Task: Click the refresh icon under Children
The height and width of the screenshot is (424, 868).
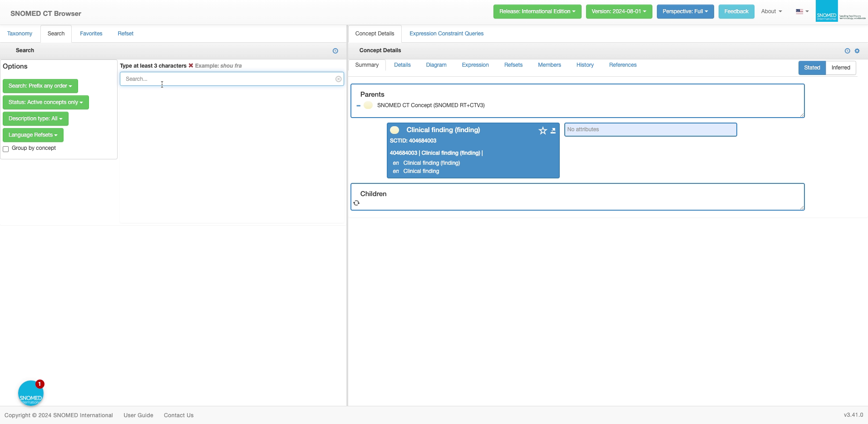Action: [x=356, y=203]
